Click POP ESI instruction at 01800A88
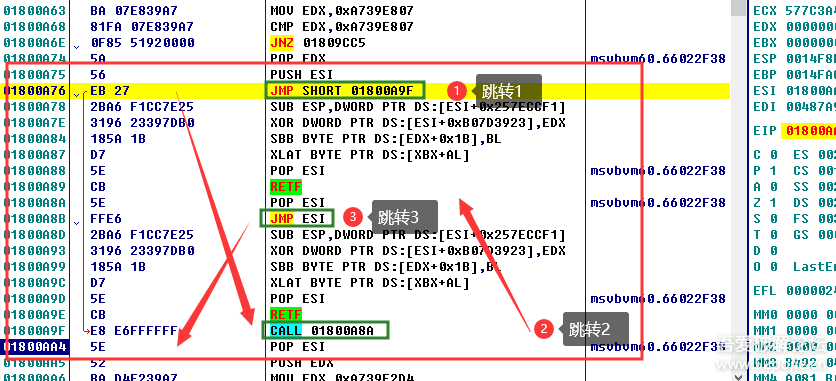 [298, 171]
